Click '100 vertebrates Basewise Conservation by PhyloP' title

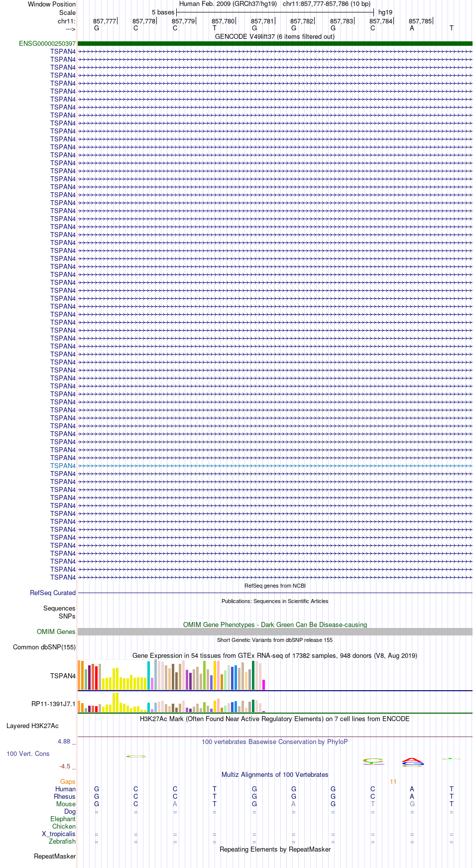(275, 742)
